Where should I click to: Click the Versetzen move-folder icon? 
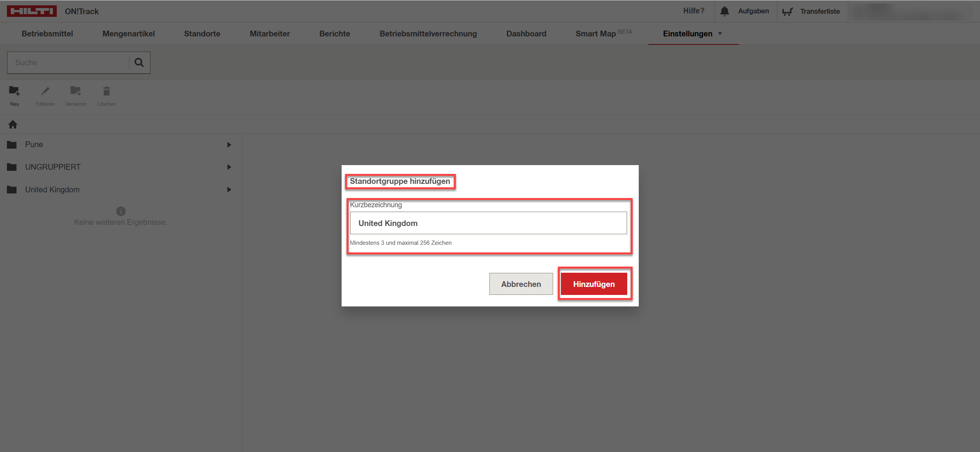click(76, 91)
